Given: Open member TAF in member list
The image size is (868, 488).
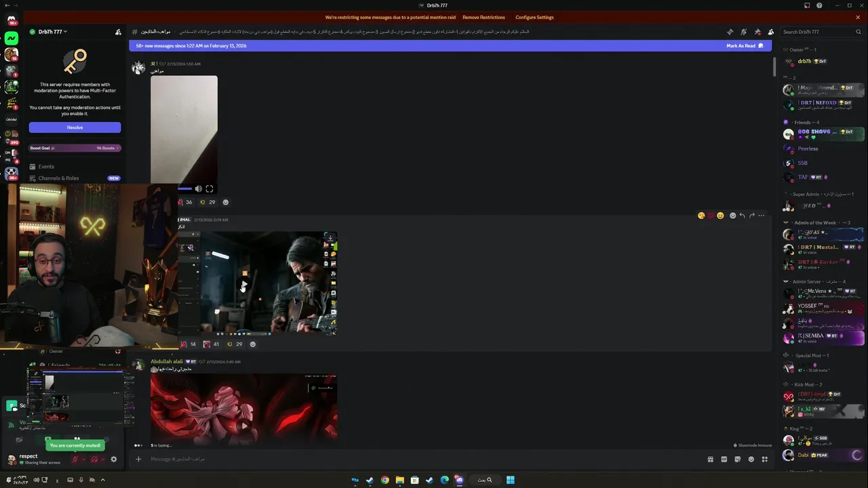Looking at the screenshot, I should coord(824,177).
